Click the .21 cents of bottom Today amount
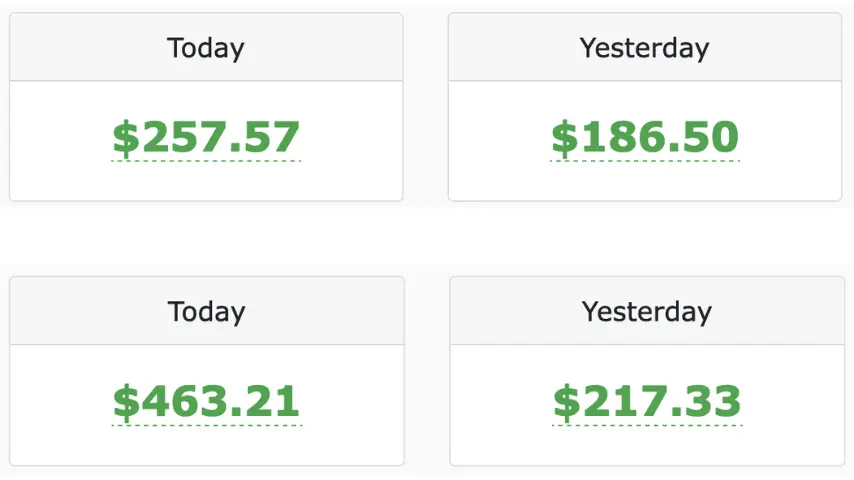Screen dimensions: 854x480 (x=270, y=401)
